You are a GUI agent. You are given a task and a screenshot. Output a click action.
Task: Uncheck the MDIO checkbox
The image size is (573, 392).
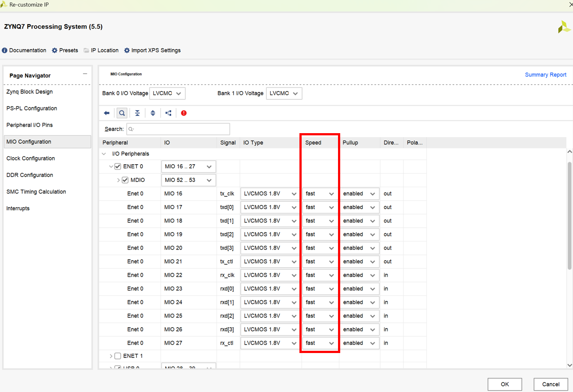coord(125,180)
